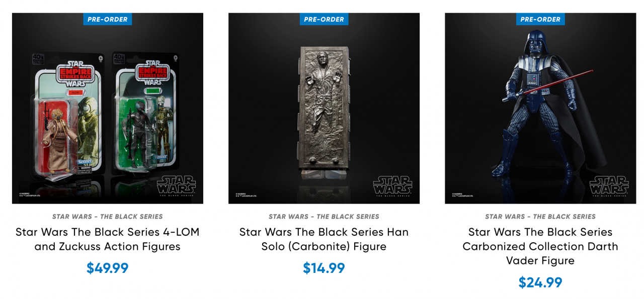The height and width of the screenshot is (299, 644).
Task: Click the Star Wars logo in 4-LOM image
Action: (x=176, y=185)
